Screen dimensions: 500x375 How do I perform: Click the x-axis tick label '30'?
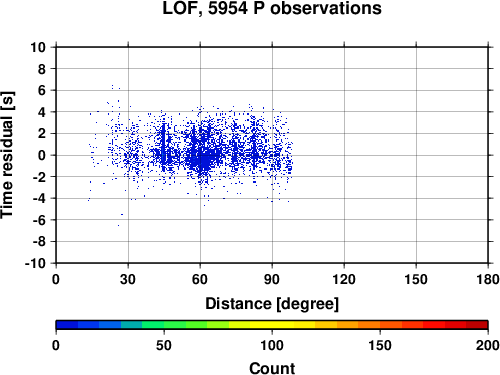click(x=128, y=279)
